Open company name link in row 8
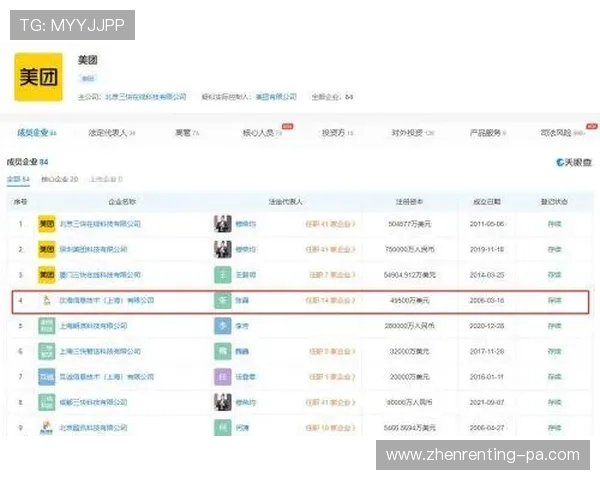600x480 pixels. pyautogui.click(x=93, y=402)
